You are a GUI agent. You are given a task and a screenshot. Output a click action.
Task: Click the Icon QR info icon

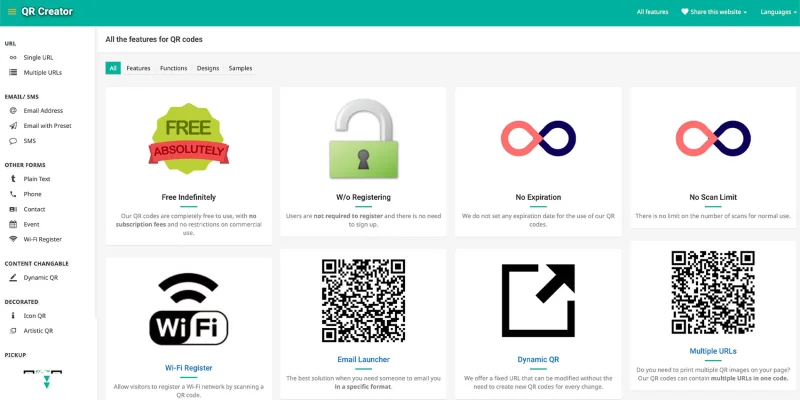tap(13, 316)
